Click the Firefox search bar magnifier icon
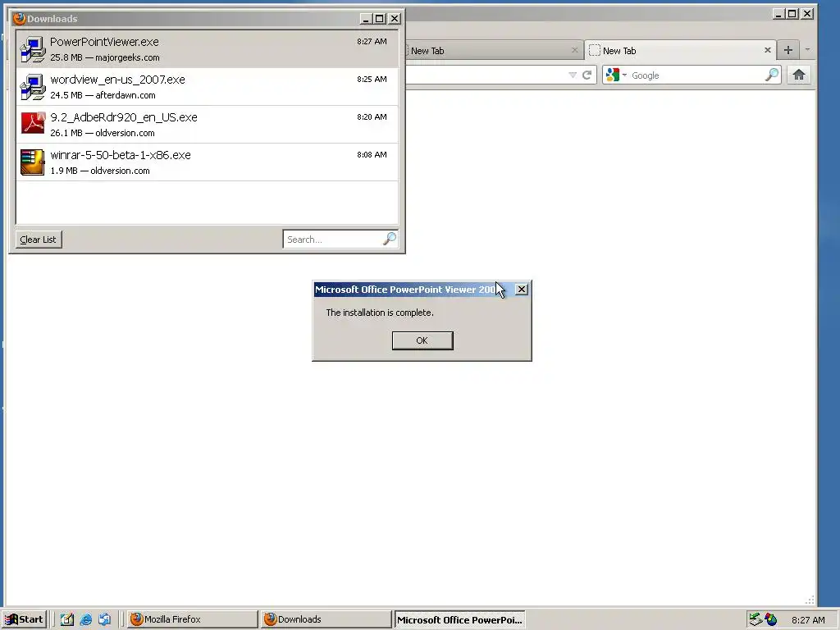The image size is (840, 630). [x=772, y=75]
